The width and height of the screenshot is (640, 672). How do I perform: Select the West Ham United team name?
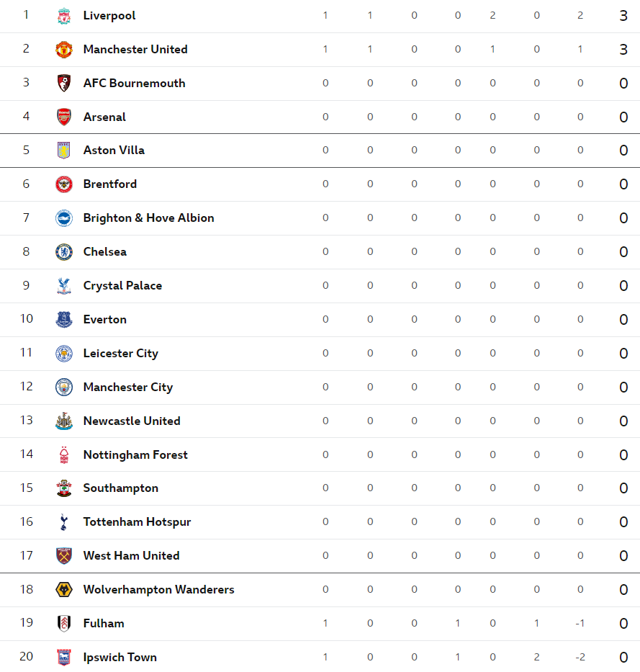(132, 556)
